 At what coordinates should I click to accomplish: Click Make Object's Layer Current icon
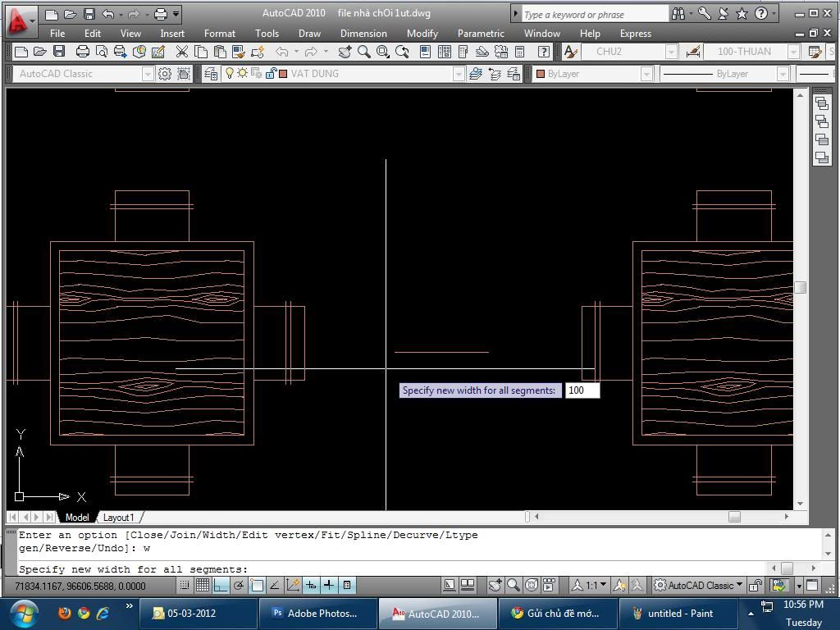475,74
